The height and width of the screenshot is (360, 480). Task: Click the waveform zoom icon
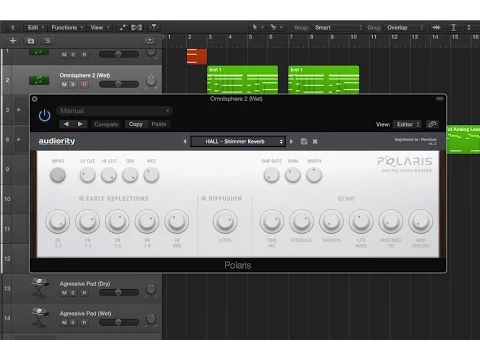point(436,28)
